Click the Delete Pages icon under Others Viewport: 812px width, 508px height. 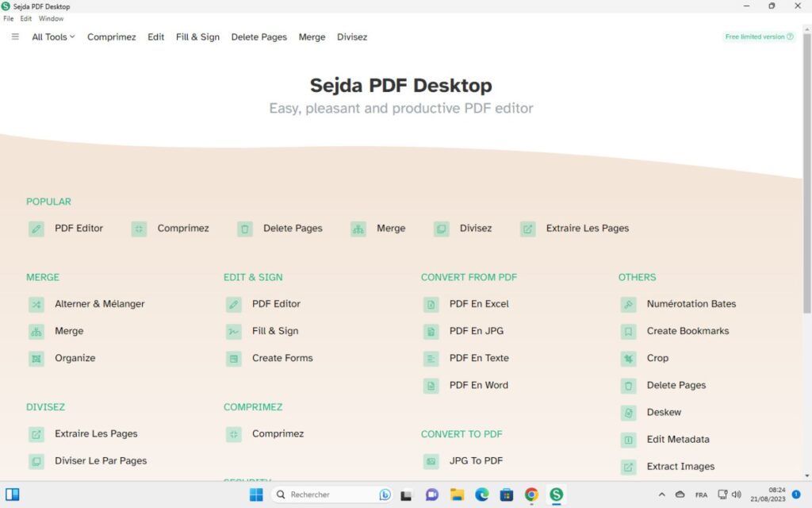628,386
